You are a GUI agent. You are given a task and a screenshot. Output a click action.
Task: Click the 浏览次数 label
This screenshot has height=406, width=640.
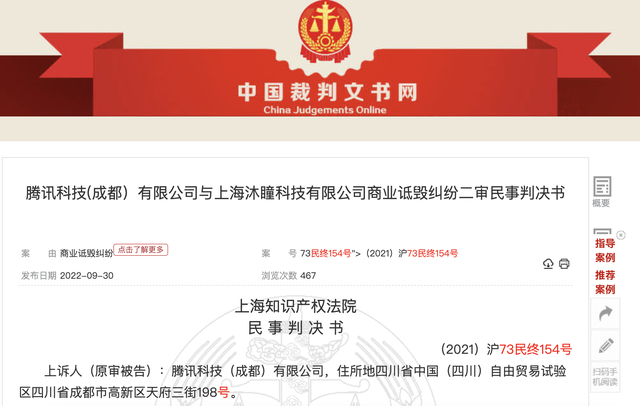(x=279, y=276)
